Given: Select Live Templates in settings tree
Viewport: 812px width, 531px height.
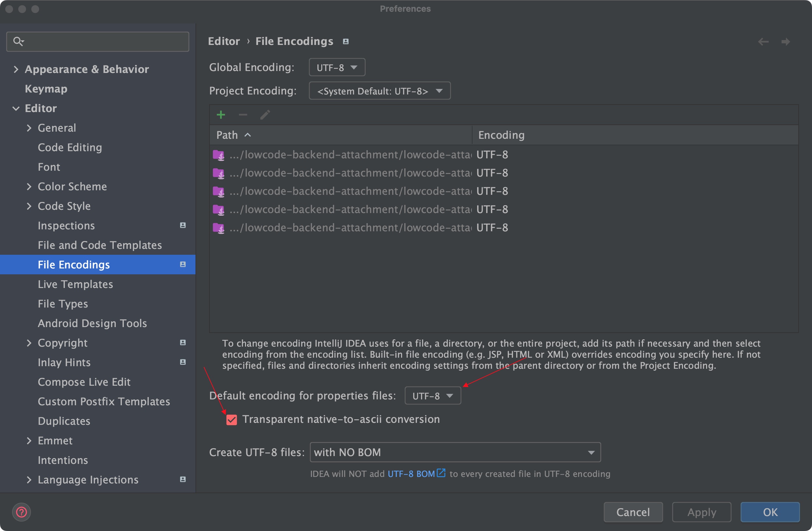Looking at the screenshot, I should pos(75,284).
